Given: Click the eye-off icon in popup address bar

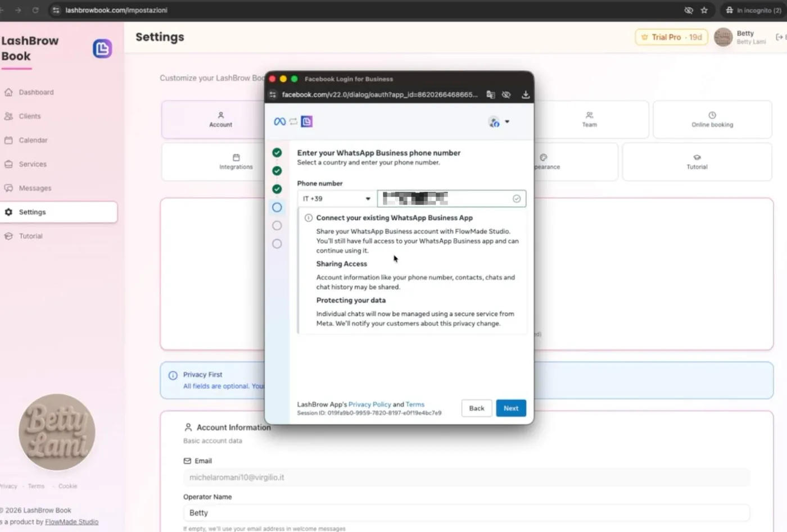Looking at the screenshot, I should pyautogui.click(x=506, y=94).
